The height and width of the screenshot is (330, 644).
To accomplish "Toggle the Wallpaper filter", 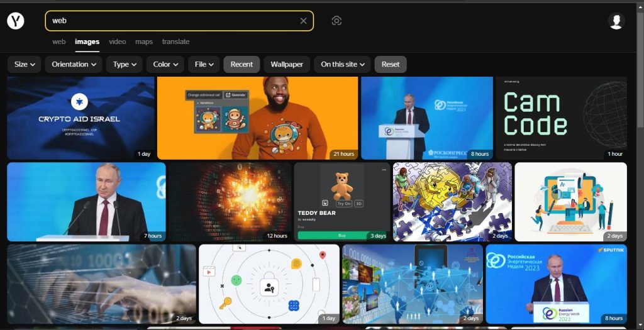I will [x=287, y=65].
